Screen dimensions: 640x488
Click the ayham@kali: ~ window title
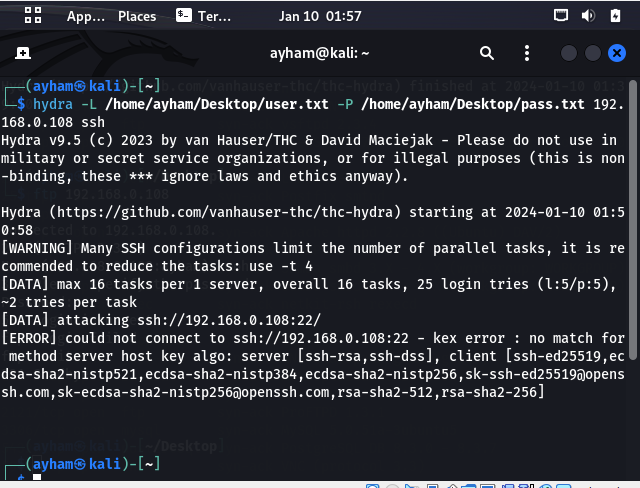320,53
